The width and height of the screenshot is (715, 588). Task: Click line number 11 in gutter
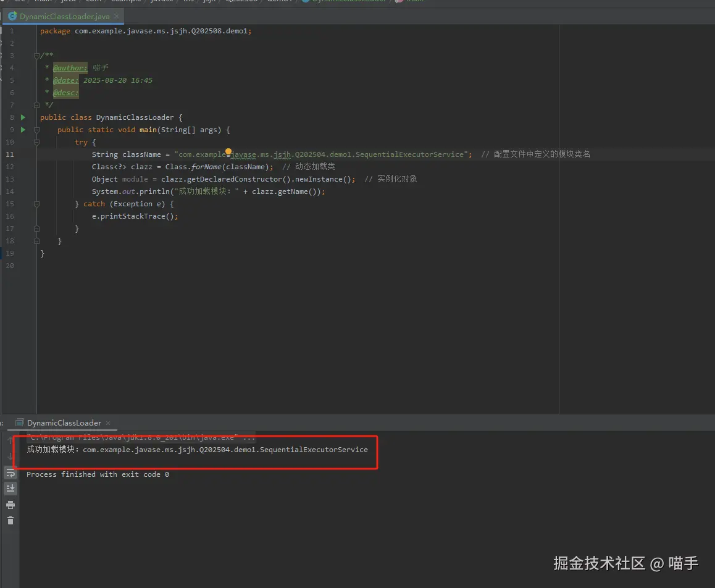tap(10, 154)
